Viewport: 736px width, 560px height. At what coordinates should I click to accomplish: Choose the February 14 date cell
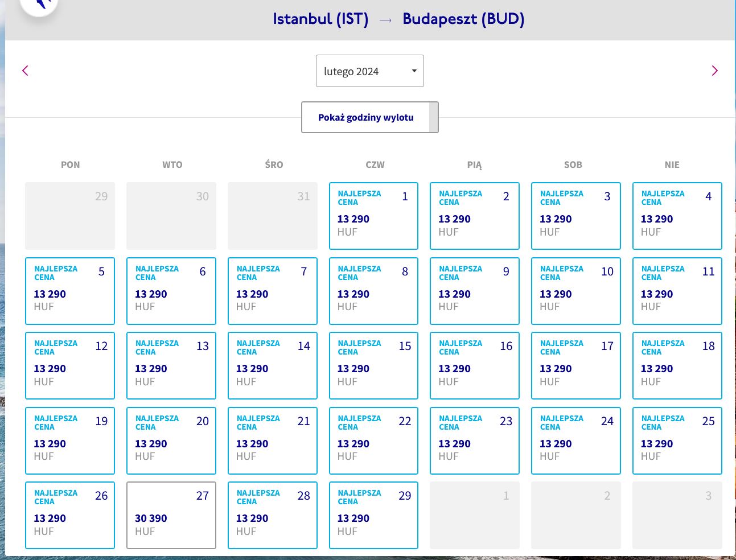point(273,365)
